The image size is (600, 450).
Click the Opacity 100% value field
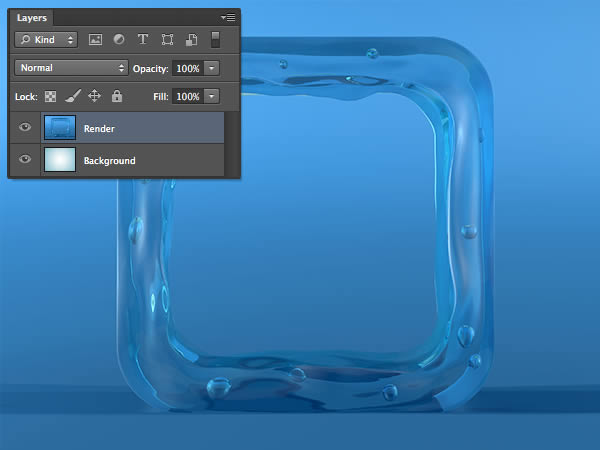(188, 68)
